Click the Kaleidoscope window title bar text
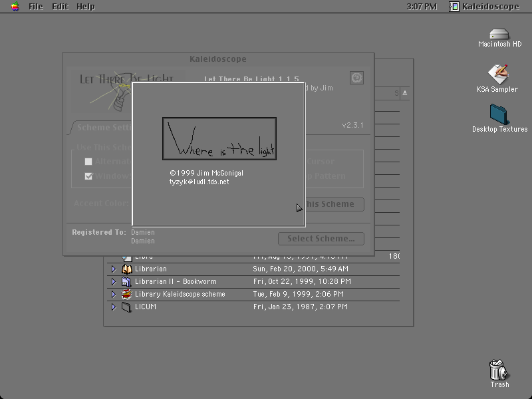The width and height of the screenshot is (532, 399). click(218, 59)
